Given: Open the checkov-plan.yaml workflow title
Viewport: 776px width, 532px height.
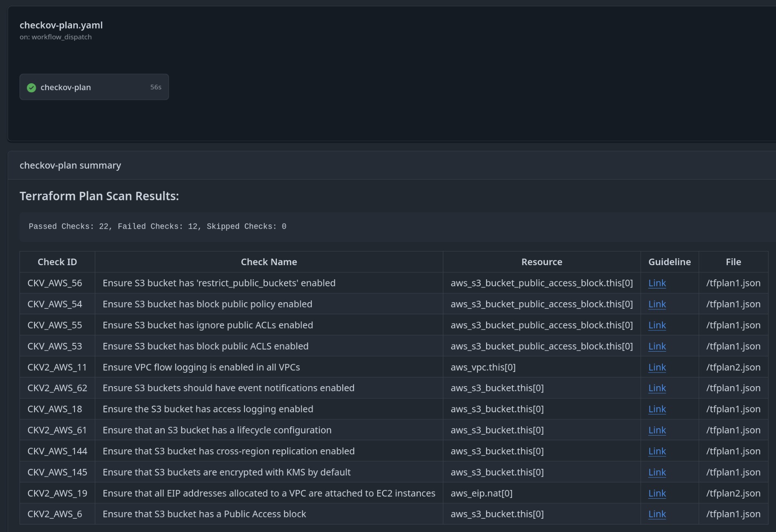Looking at the screenshot, I should 61,25.
